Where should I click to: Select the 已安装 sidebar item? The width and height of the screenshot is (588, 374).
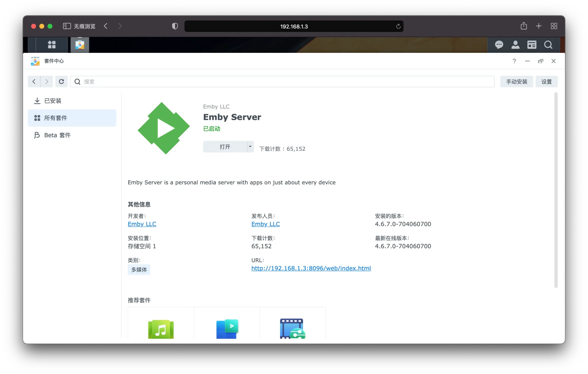pos(72,101)
